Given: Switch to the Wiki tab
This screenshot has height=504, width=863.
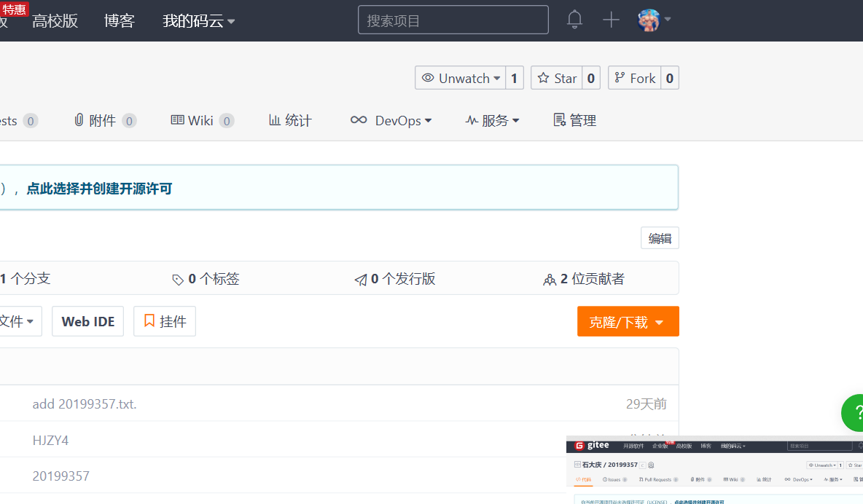Looking at the screenshot, I should click(x=202, y=120).
